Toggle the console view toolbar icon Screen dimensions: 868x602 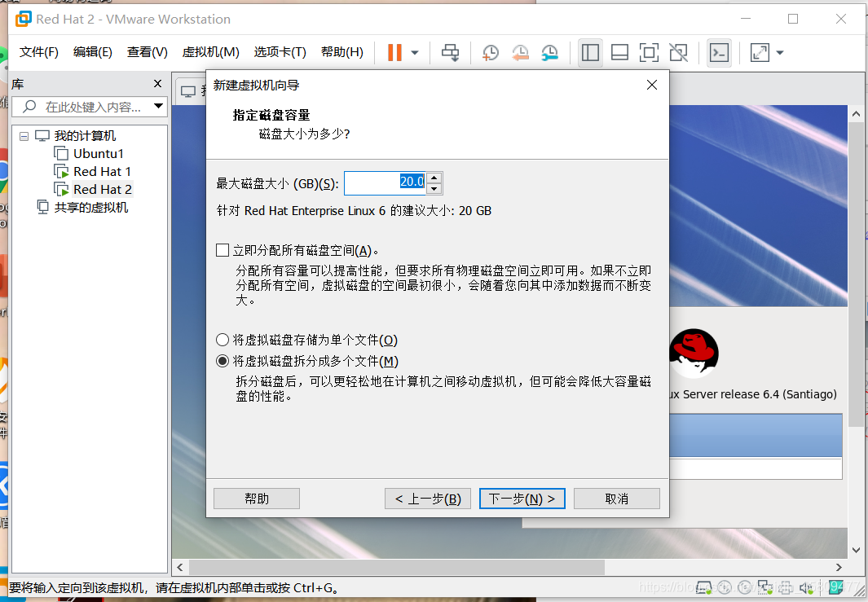719,53
